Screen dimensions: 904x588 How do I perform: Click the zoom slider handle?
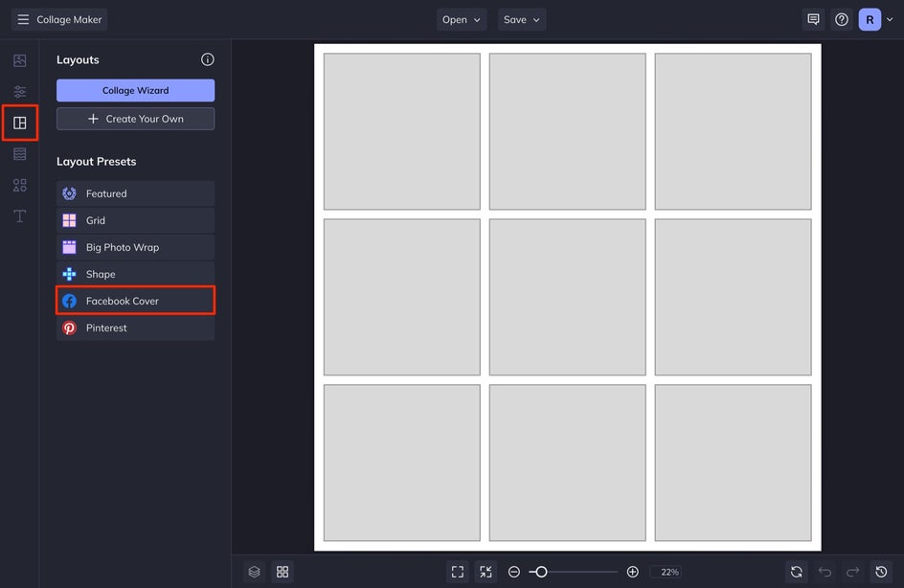pos(541,572)
